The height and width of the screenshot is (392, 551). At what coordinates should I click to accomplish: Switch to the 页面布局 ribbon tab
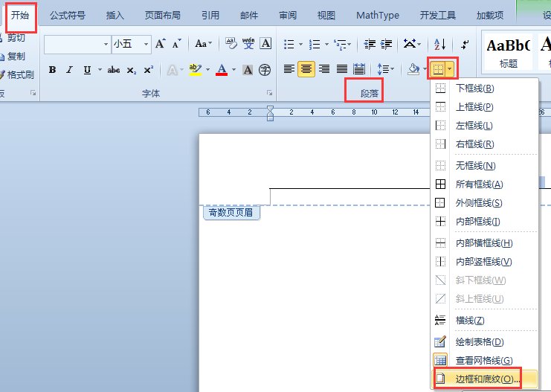coord(161,15)
